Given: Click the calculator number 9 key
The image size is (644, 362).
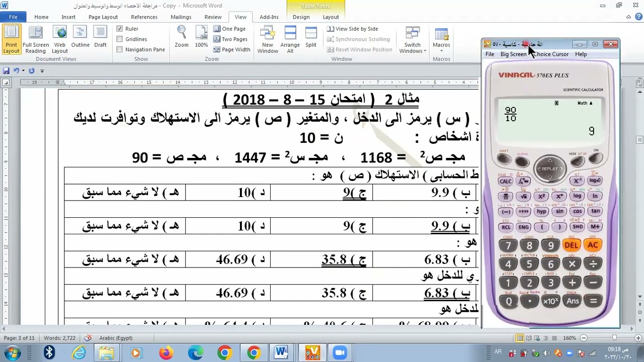Looking at the screenshot, I should [x=551, y=245].
